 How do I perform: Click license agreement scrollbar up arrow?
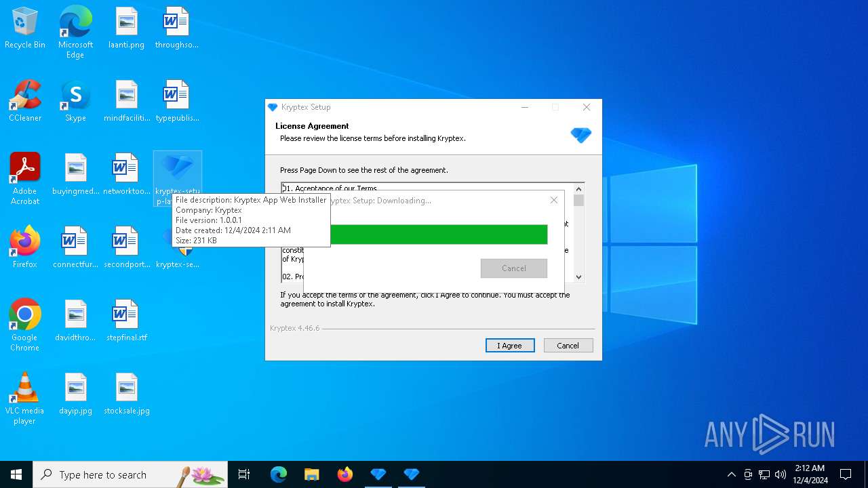[579, 189]
